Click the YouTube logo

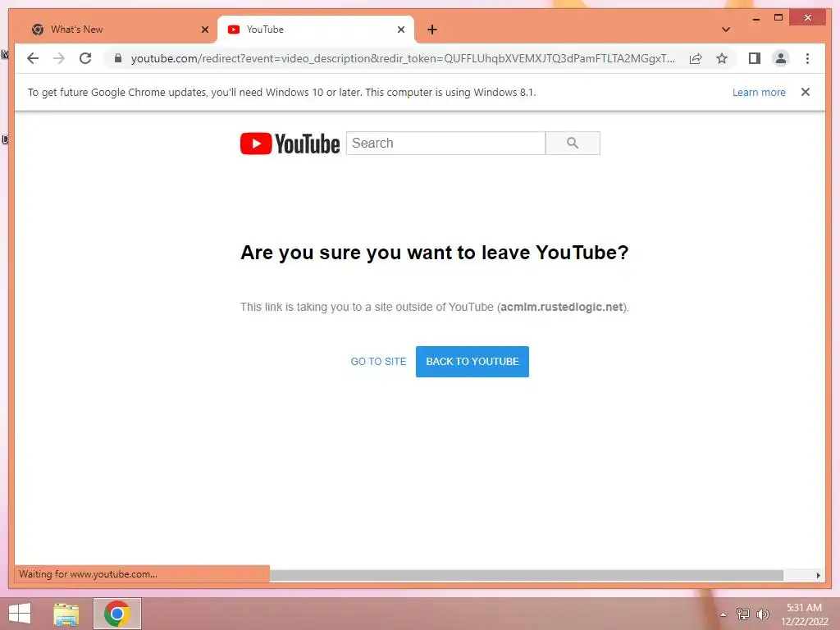[x=290, y=144]
